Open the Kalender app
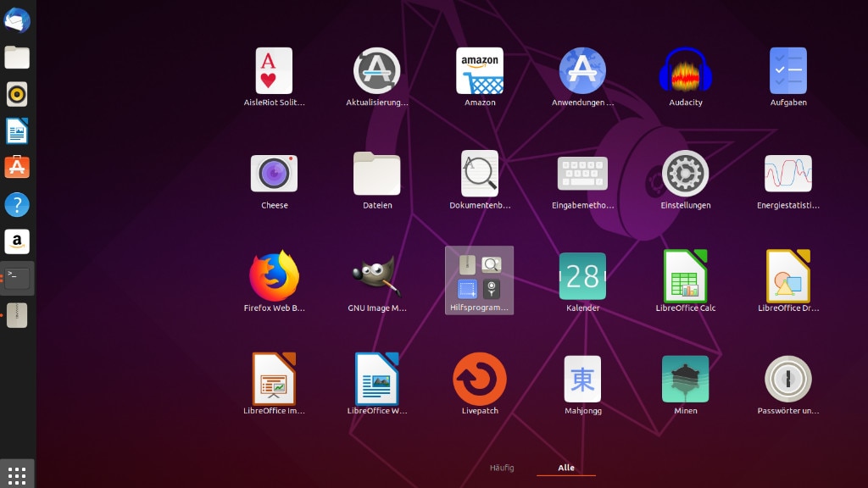 (x=582, y=276)
